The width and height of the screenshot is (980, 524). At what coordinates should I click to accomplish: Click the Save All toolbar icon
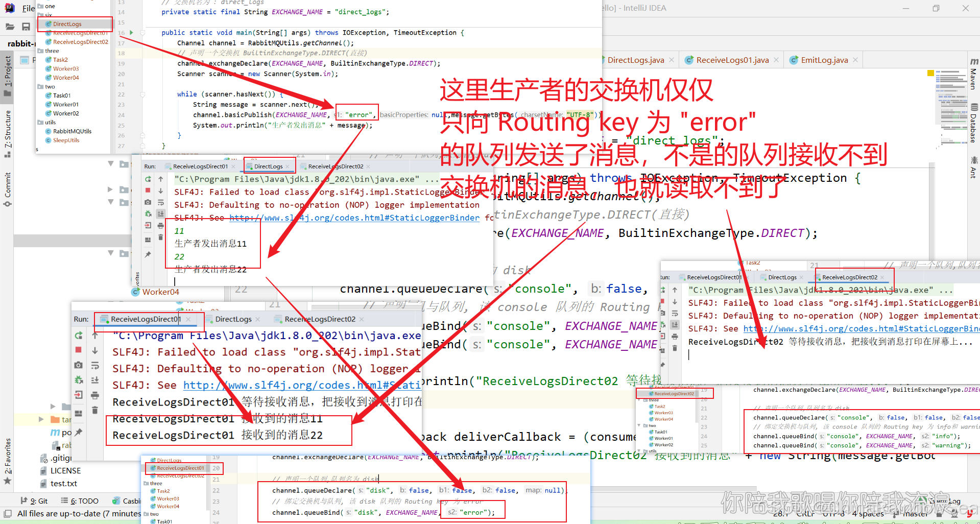[26, 27]
